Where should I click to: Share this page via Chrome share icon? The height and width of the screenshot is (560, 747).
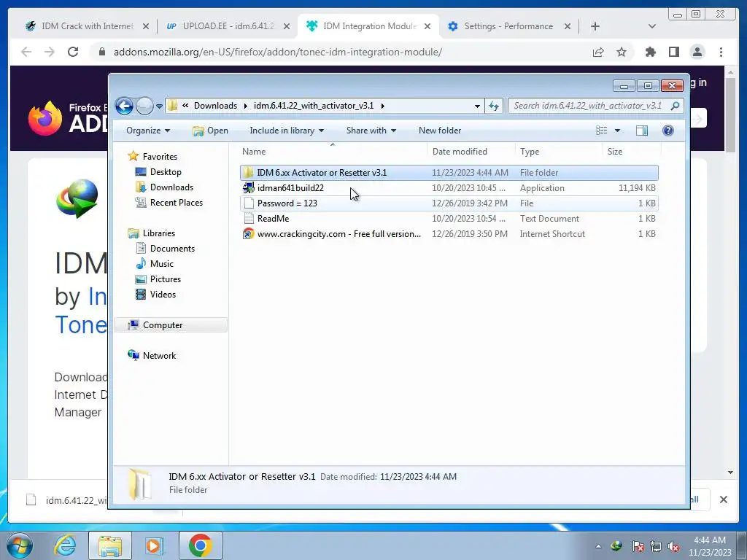click(598, 52)
